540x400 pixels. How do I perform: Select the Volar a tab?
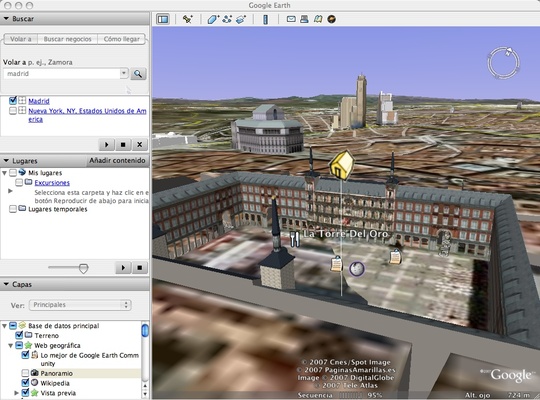(x=21, y=39)
